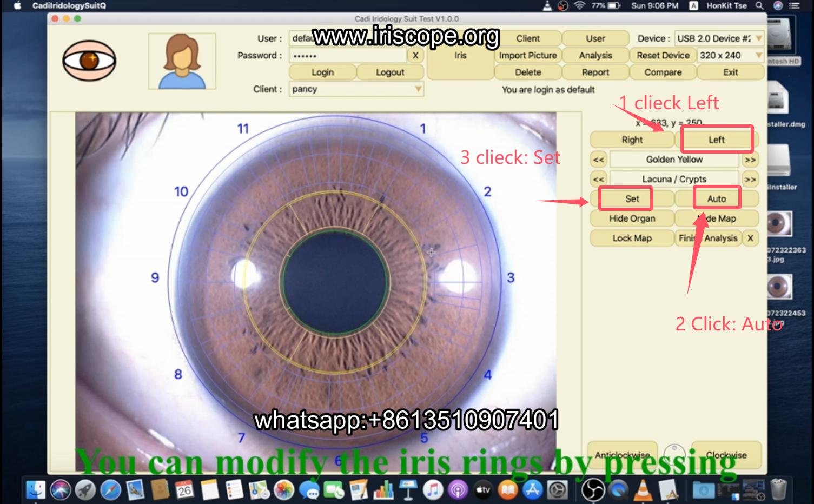The width and height of the screenshot is (814, 504).
Task: Open VLC cone icon in dock
Action: click(x=643, y=490)
